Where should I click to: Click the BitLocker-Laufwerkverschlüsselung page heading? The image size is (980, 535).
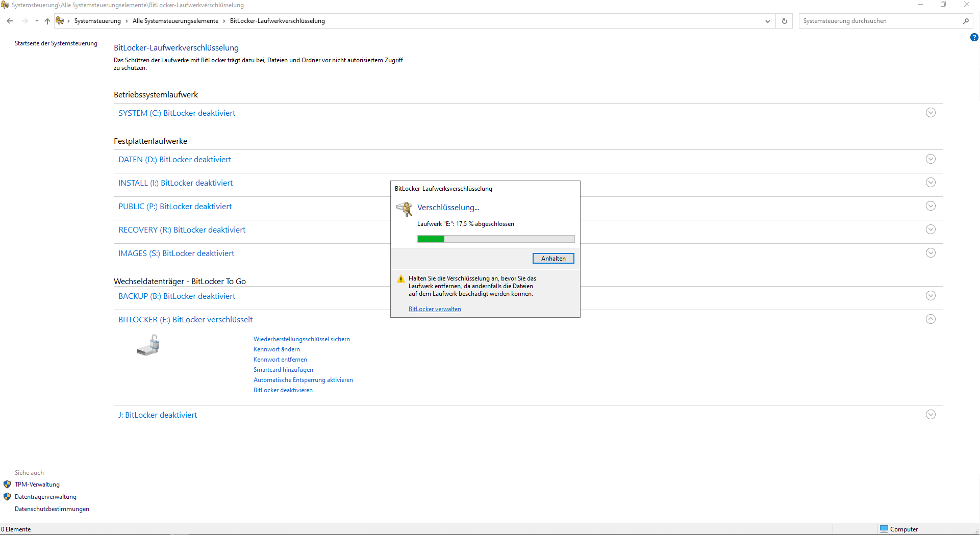(x=176, y=48)
